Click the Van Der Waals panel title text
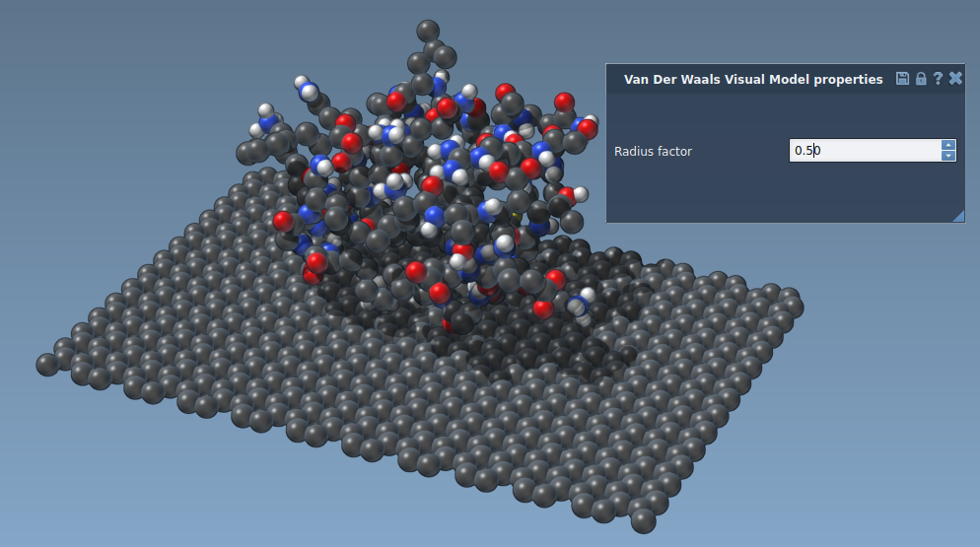 coord(753,80)
